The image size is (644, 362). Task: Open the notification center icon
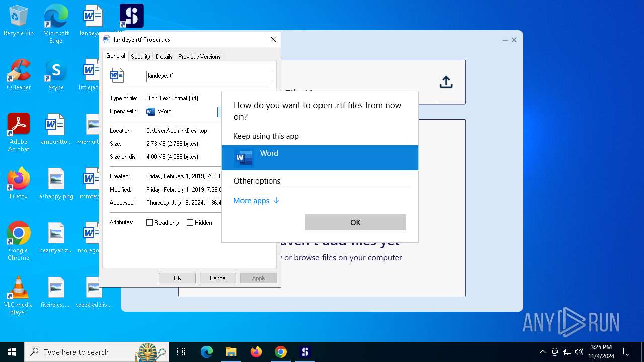[x=627, y=352]
